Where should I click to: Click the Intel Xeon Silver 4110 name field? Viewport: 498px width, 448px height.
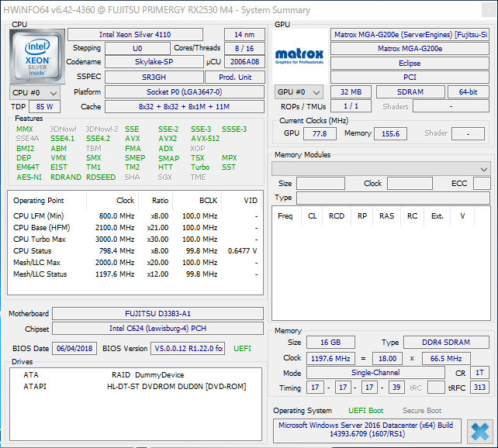[x=135, y=34]
